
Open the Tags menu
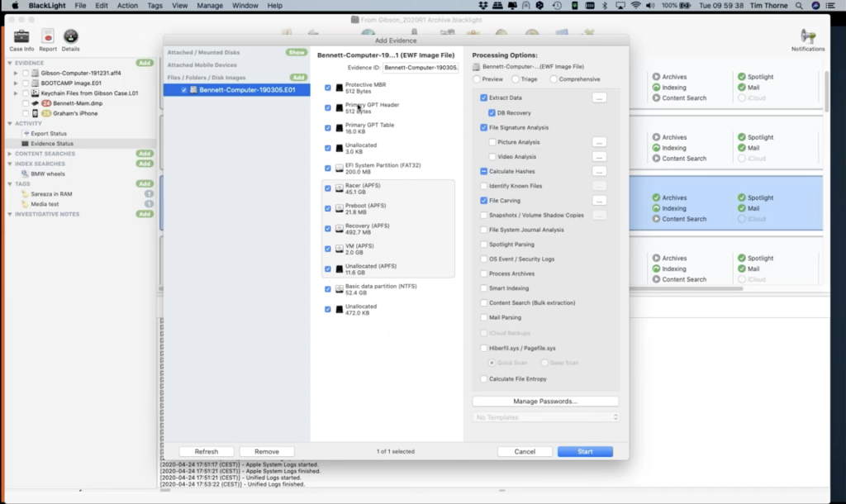[154, 6]
